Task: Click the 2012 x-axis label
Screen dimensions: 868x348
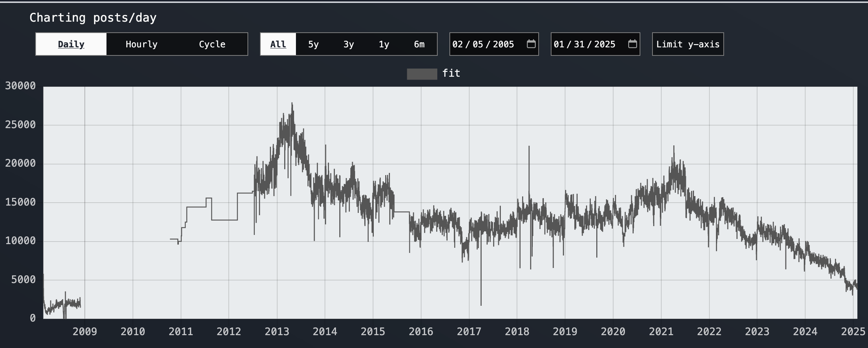Action: coord(229,332)
